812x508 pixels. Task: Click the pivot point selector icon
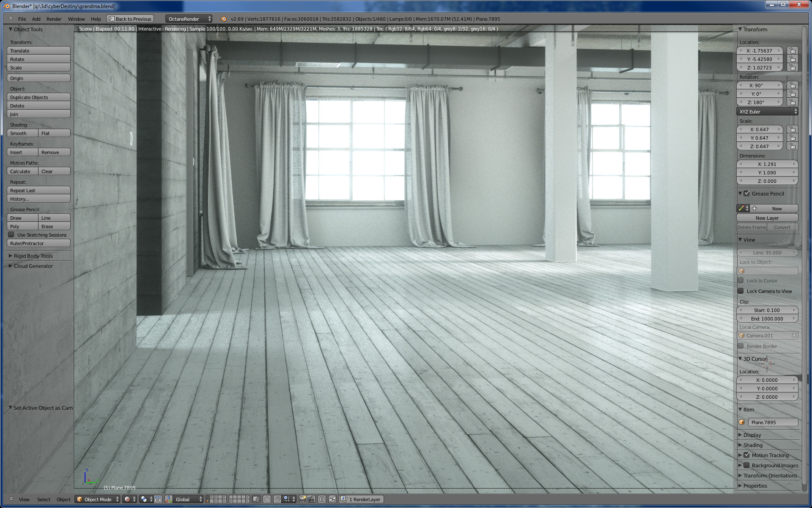point(144,500)
